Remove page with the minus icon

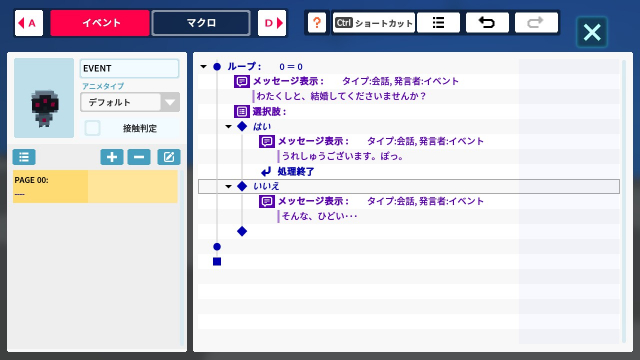(139, 157)
